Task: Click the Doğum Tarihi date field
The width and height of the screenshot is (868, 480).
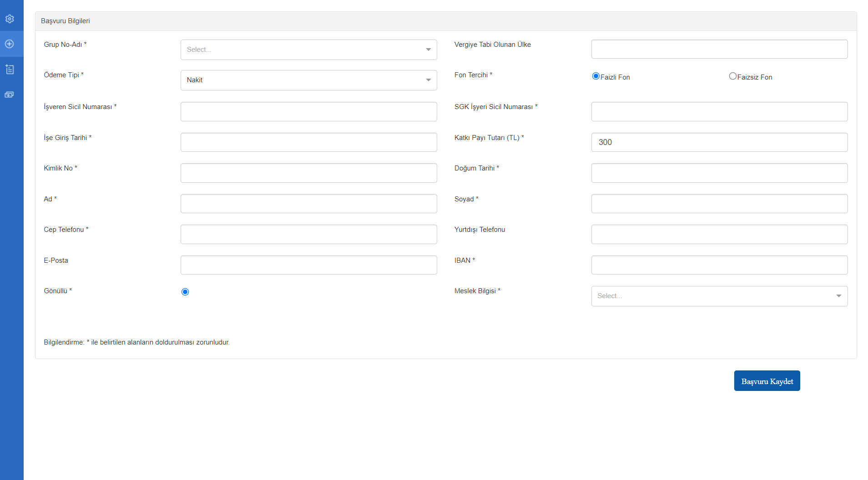Action: pyautogui.click(x=719, y=173)
